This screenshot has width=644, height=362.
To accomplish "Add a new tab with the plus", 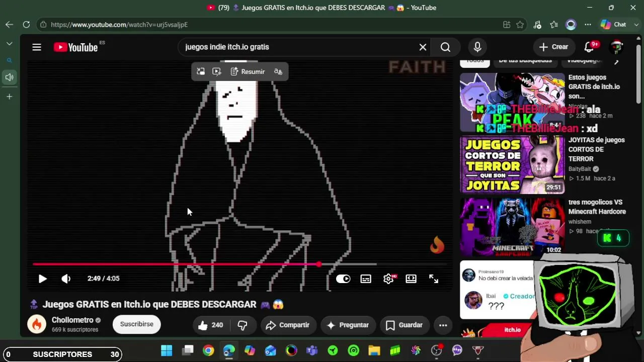I will pos(10,97).
